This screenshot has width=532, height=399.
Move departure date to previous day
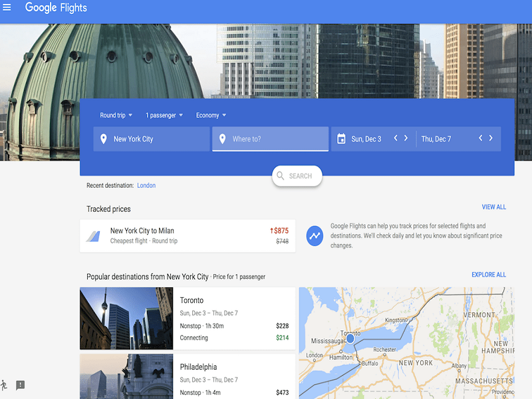[x=396, y=138]
